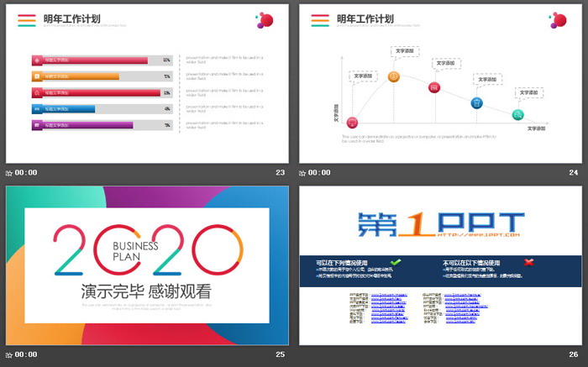Click the red X icon on slide 26
Screen dimensions: 588x367
tap(528, 262)
